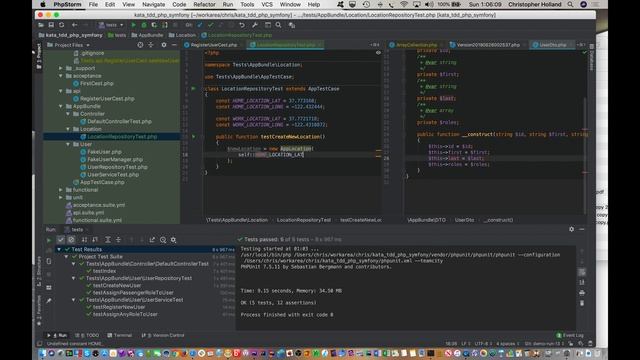This screenshot has width=640, height=360.
Task: Save all files using the floppy disk icon
Action: [51, 25]
